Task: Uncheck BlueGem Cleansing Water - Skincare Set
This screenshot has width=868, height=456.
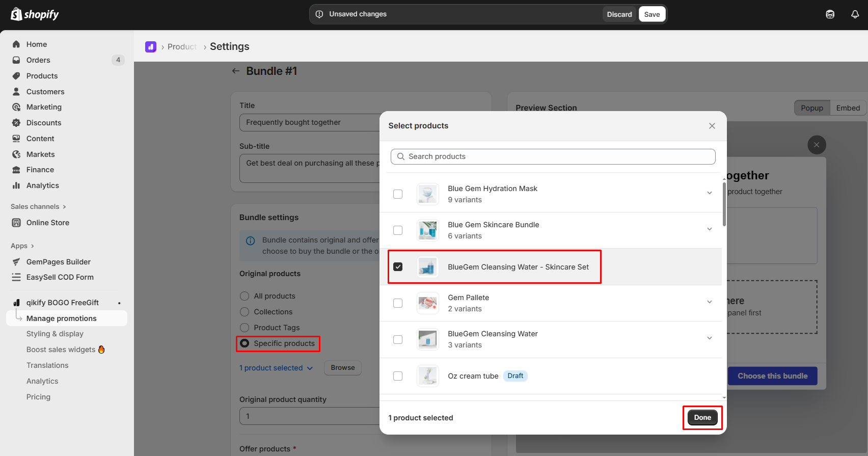Action: pyautogui.click(x=398, y=267)
